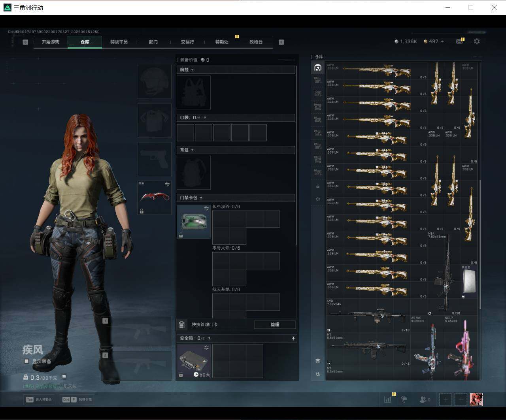Select the empty helmet slot
Screen dimensions: 506x420
154,82
